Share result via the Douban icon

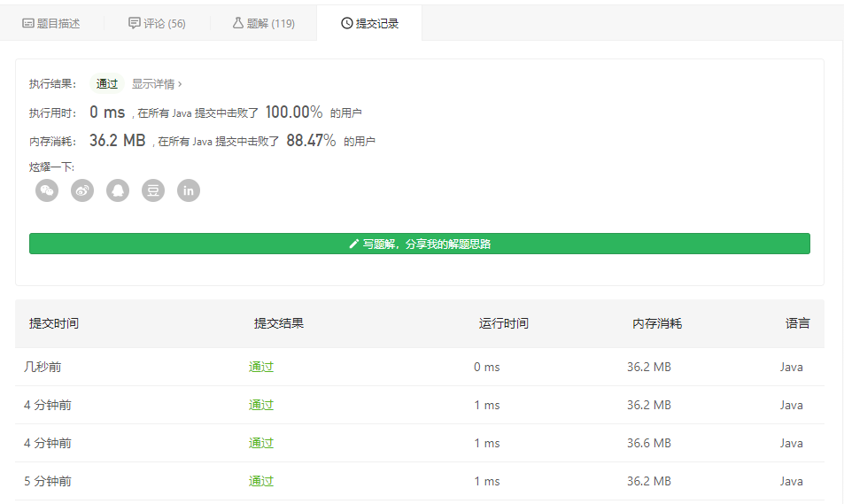pos(153,190)
